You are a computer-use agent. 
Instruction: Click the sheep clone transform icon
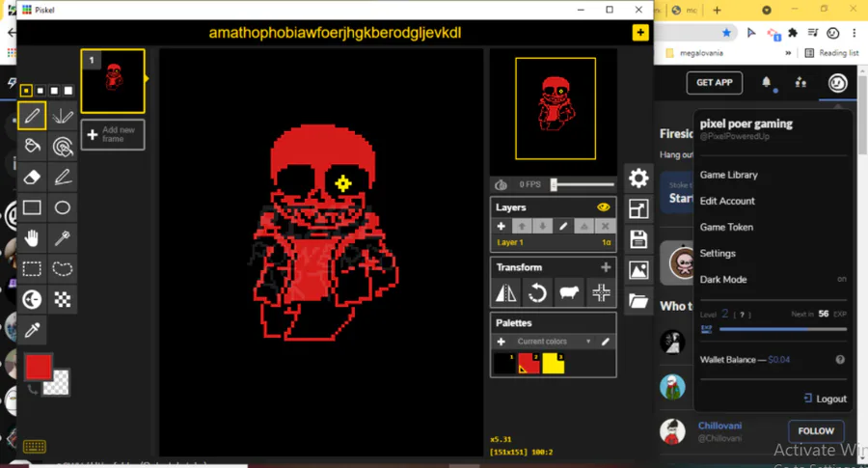tap(569, 292)
